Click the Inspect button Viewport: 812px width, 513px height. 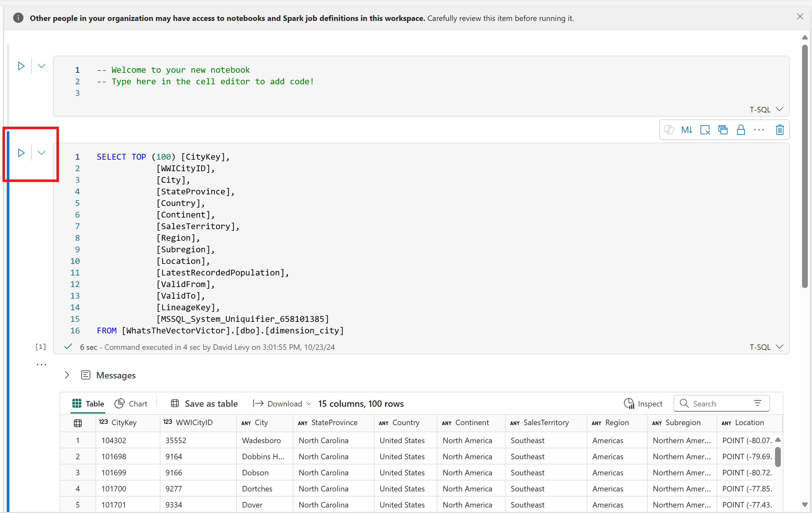(x=643, y=404)
